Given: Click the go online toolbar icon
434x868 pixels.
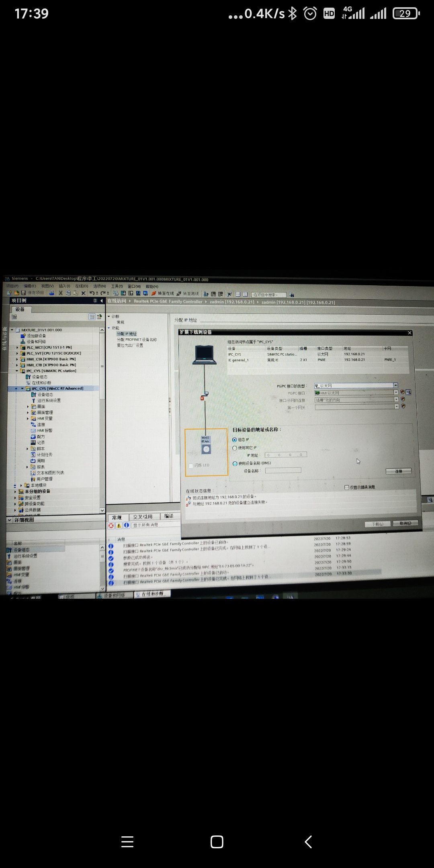Looking at the screenshot, I should coord(162,294).
